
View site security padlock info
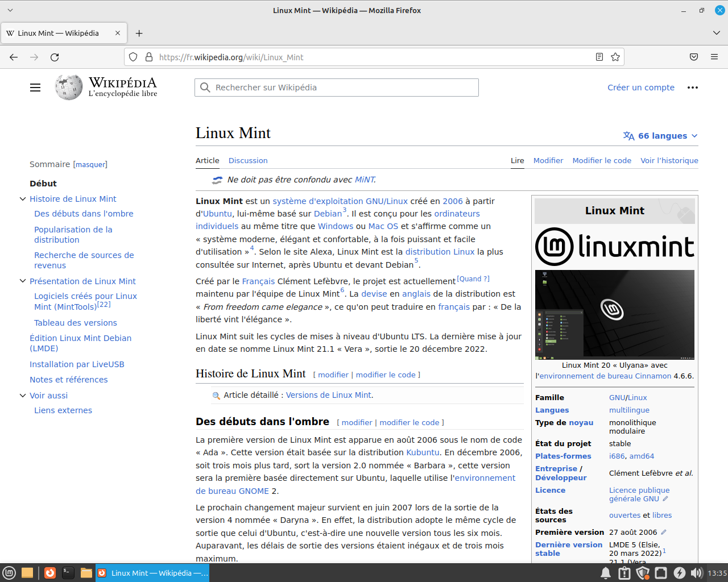click(x=149, y=57)
